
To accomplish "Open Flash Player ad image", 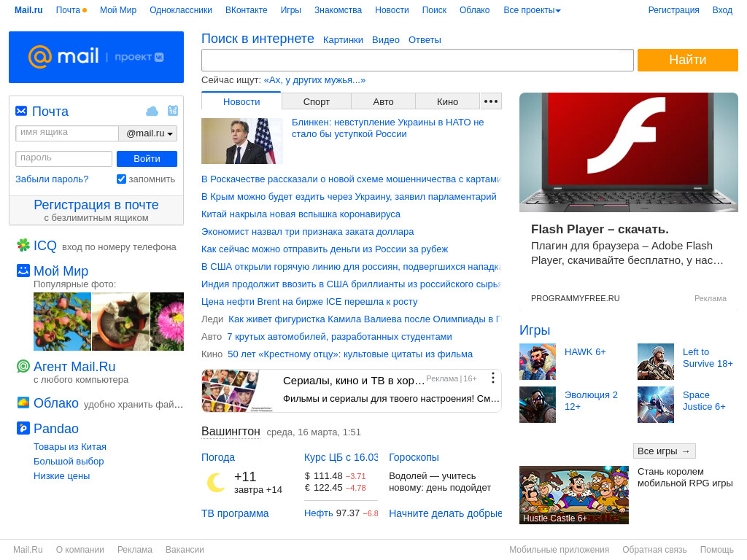I will pos(628,152).
